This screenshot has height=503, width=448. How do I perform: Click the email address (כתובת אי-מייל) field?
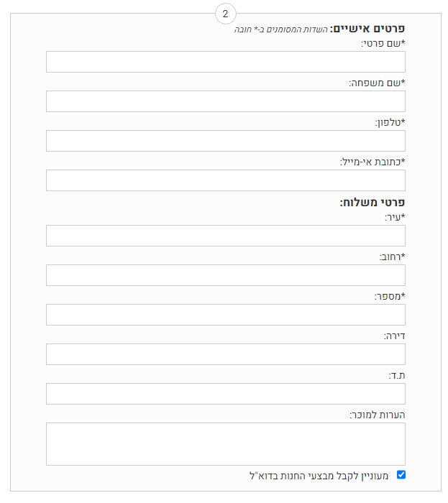[226, 180]
